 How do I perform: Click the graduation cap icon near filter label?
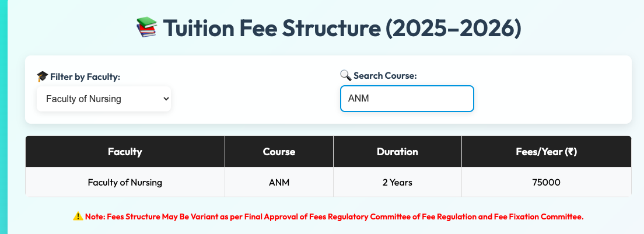(43, 77)
